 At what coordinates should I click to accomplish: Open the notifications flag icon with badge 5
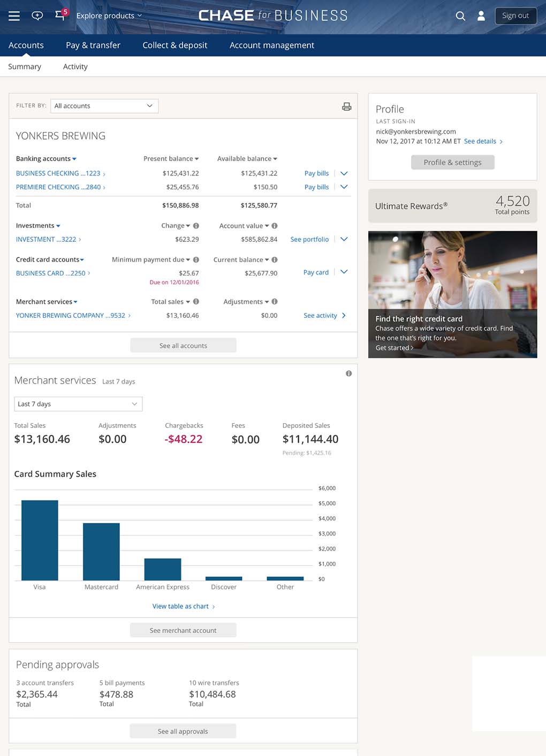[61, 14]
